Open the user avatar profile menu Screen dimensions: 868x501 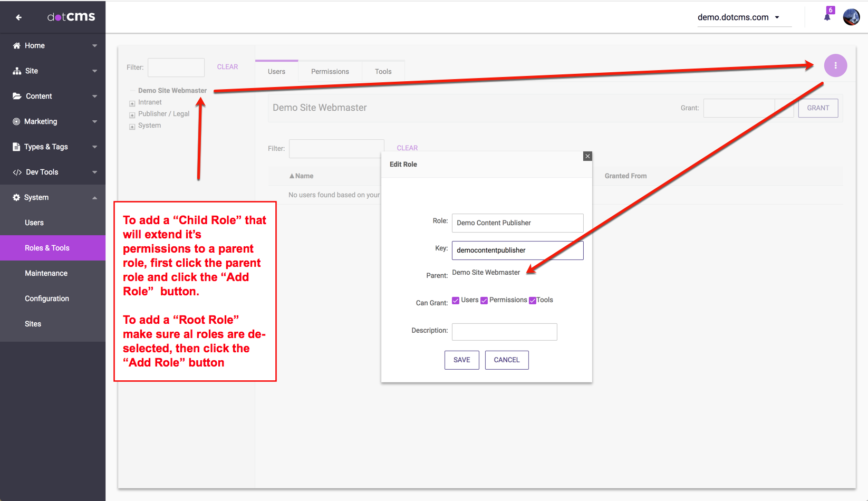pos(851,17)
